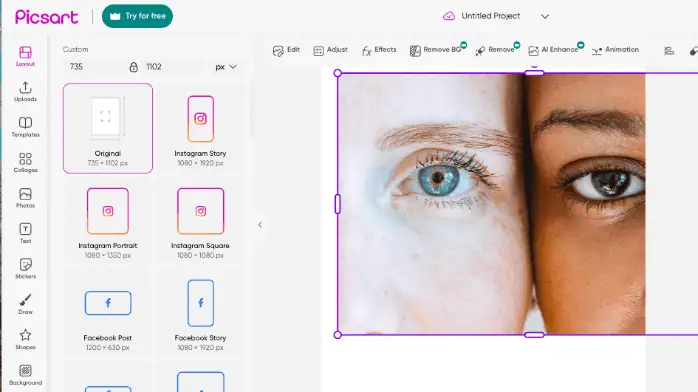Image resolution: width=698 pixels, height=392 pixels.
Task: Open the Animation tool in toolbar
Action: (x=615, y=50)
